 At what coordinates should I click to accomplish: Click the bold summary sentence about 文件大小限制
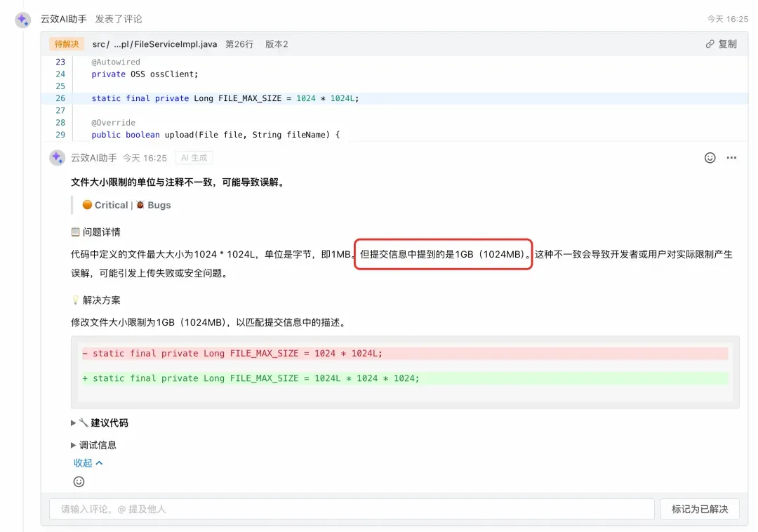[x=179, y=182]
